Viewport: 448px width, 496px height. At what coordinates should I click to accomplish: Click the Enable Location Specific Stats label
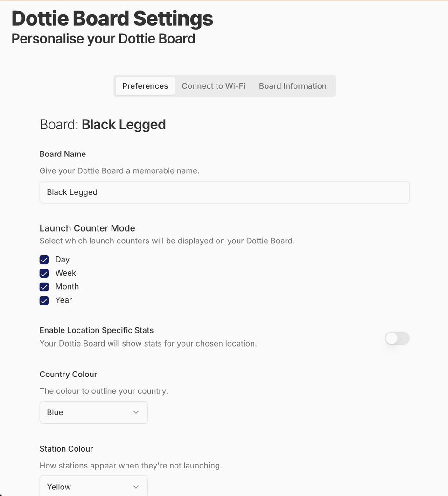point(97,330)
